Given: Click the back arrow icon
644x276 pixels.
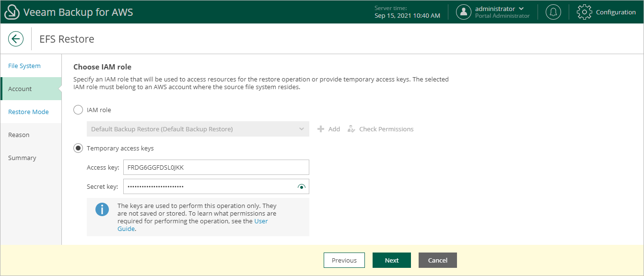Looking at the screenshot, I should 16,39.
